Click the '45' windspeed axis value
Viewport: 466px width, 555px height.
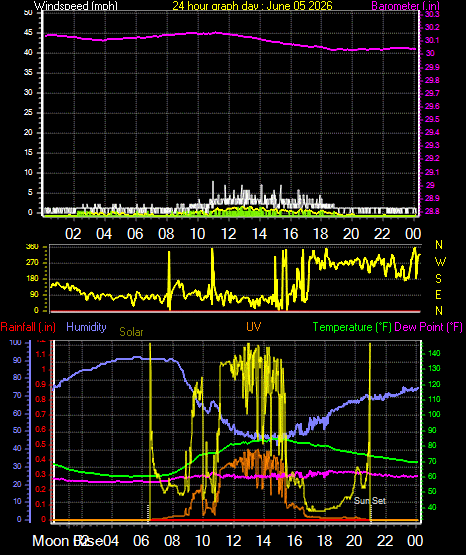[x=28, y=33]
